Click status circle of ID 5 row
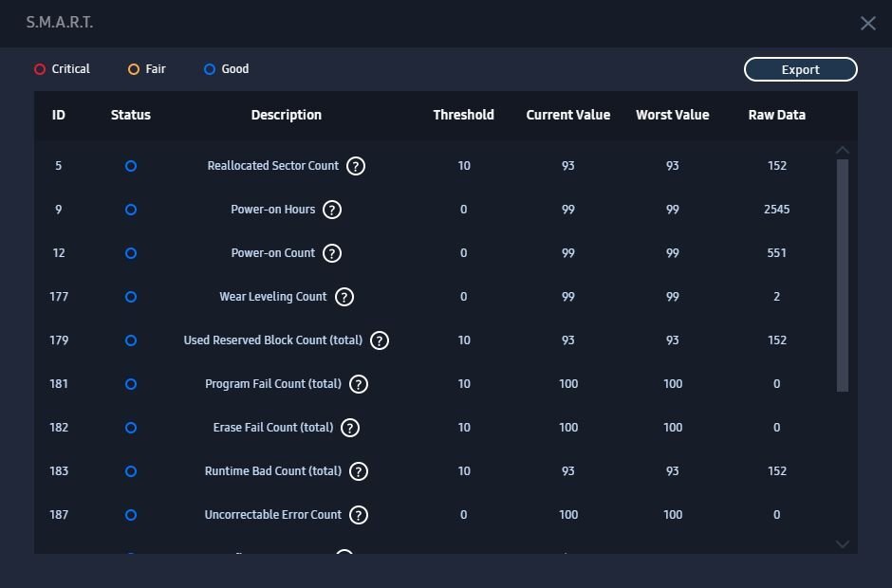892x588 pixels. (x=131, y=166)
